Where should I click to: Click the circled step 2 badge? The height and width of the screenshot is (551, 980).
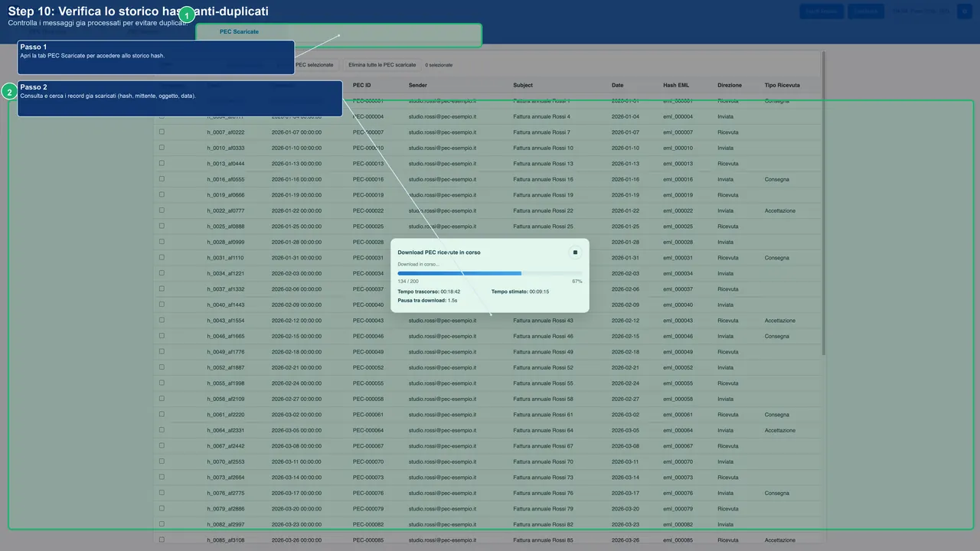(10, 91)
